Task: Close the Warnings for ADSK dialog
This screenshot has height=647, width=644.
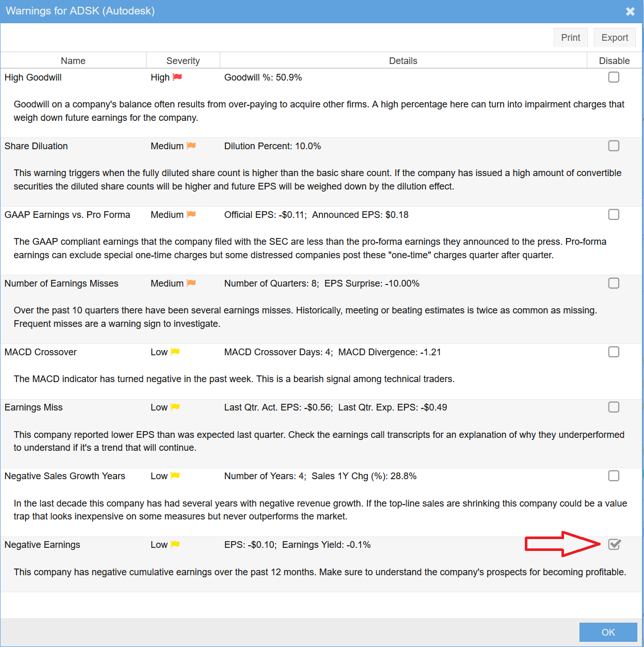Action: pyautogui.click(x=630, y=11)
